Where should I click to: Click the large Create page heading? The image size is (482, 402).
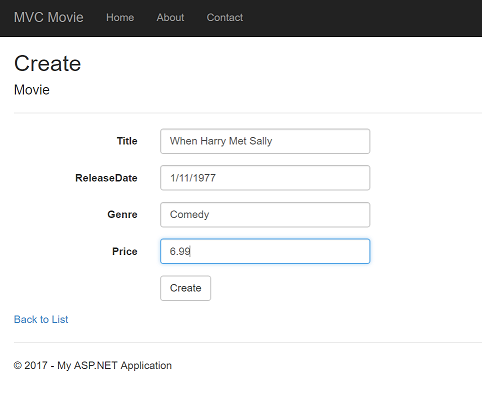(47, 63)
